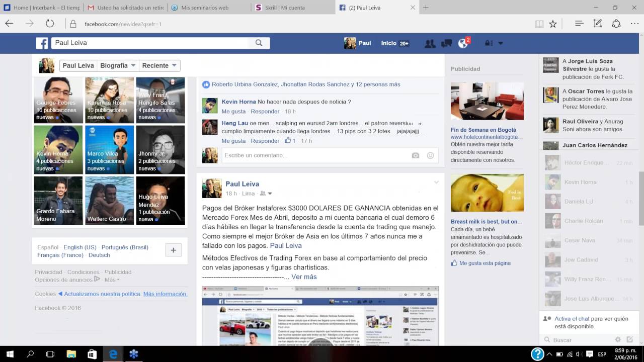Open Bogotá hotel ad image

(487, 101)
